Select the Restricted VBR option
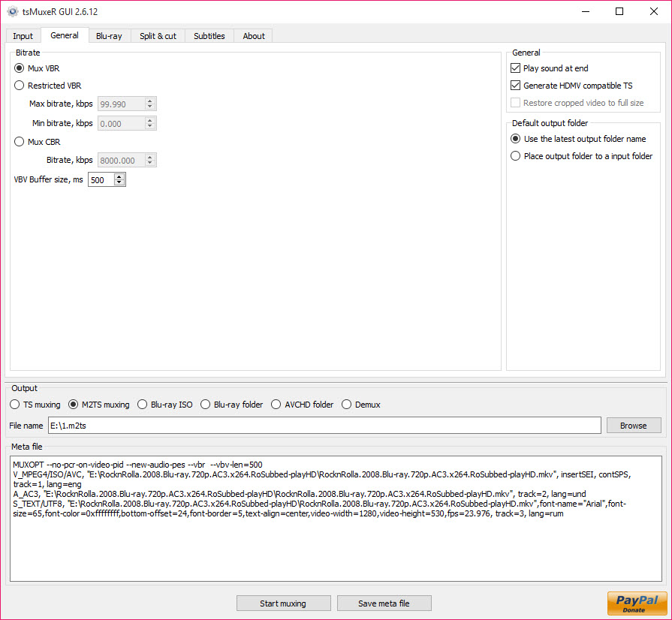The height and width of the screenshot is (620, 672). [x=47, y=86]
